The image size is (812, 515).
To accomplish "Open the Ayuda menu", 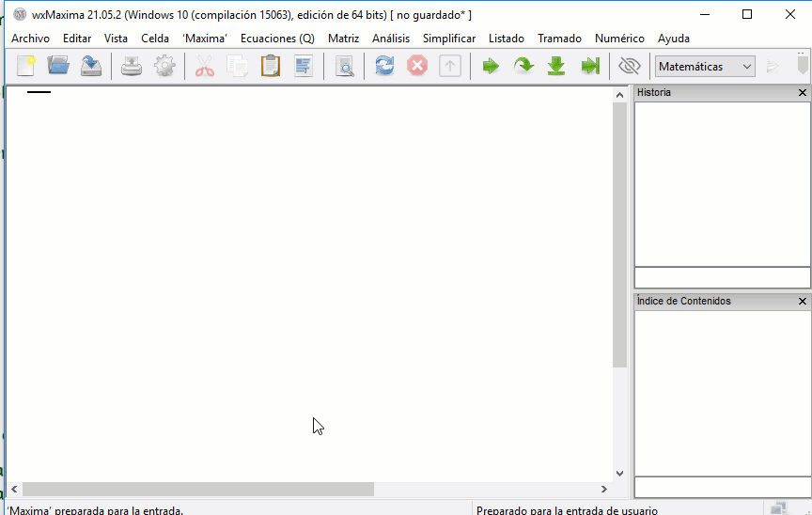I will (x=674, y=39).
